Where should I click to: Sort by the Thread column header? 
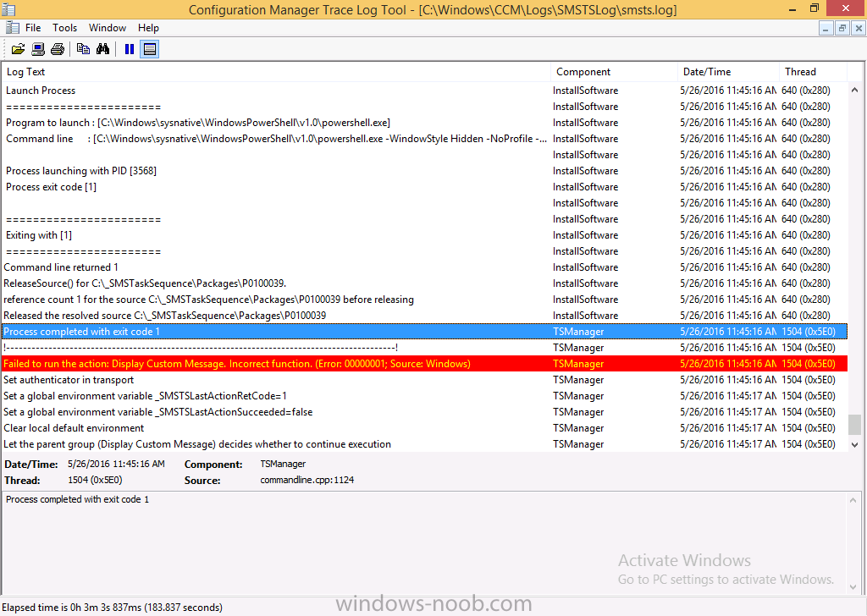[813, 72]
